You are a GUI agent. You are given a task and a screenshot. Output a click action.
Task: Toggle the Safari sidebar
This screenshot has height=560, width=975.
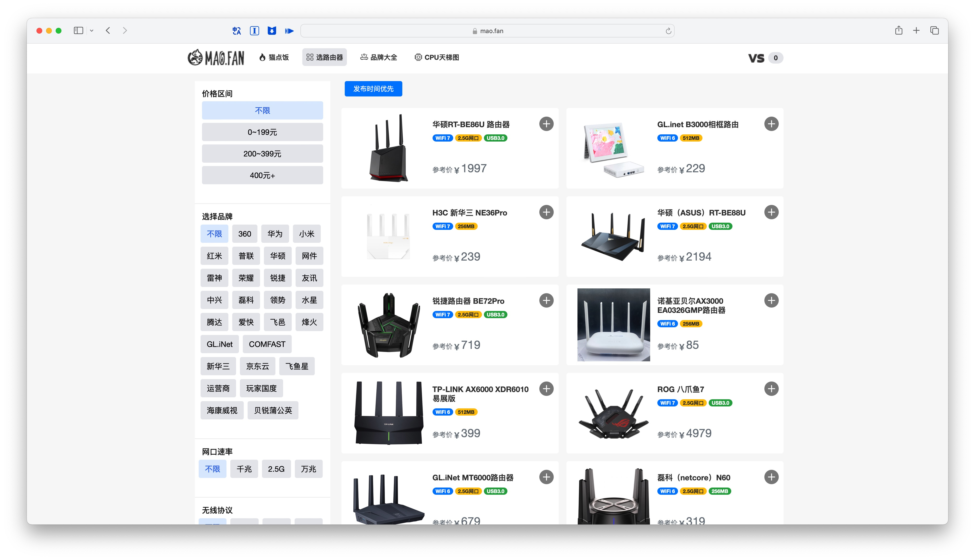[x=78, y=30]
